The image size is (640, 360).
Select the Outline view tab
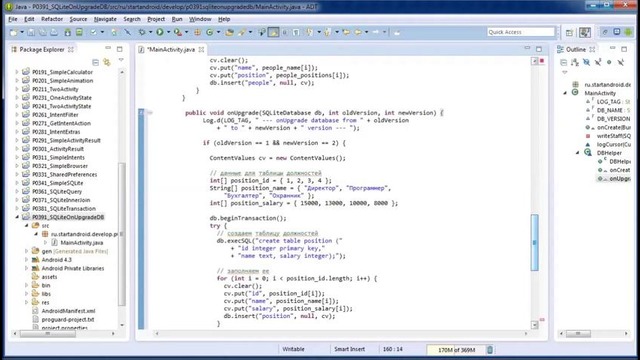(576, 49)
